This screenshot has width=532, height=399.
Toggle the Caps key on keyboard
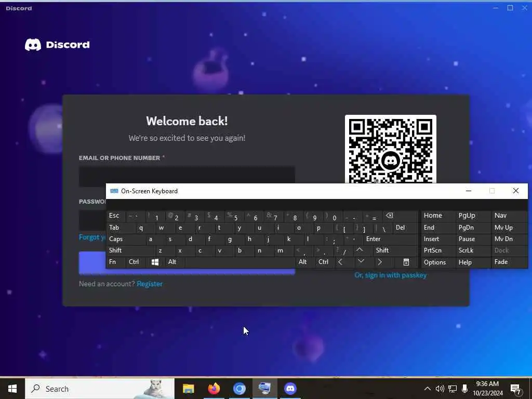coord(126,239)
